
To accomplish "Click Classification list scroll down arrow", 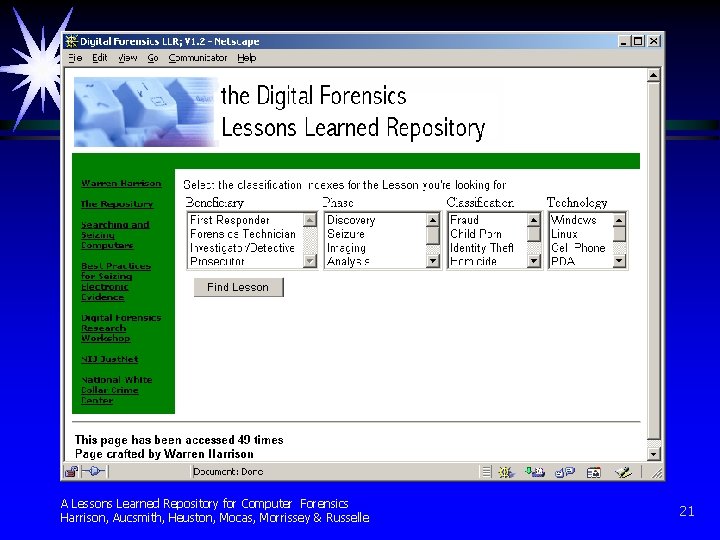I will tap(534, 261).
